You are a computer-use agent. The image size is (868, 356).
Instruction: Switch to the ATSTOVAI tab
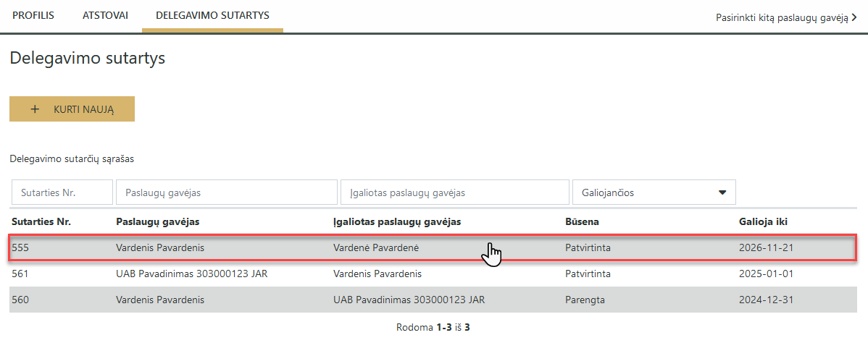click(x=105, y=15)
